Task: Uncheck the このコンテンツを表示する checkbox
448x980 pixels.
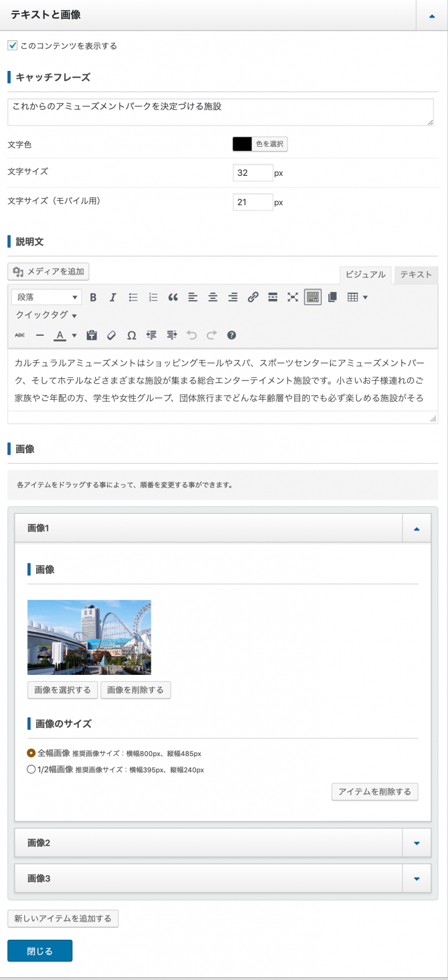Action: pyautogui.click(x=12, y=45)
